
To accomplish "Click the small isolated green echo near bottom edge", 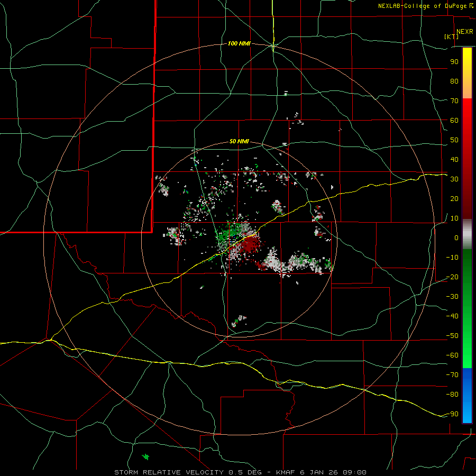I will 146,456.
